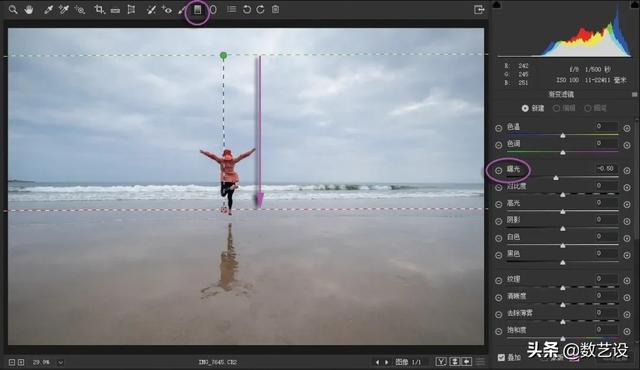Zoom in with plus box button
Image resolution: width=640 pixels, height=370 pixels.
21,362
